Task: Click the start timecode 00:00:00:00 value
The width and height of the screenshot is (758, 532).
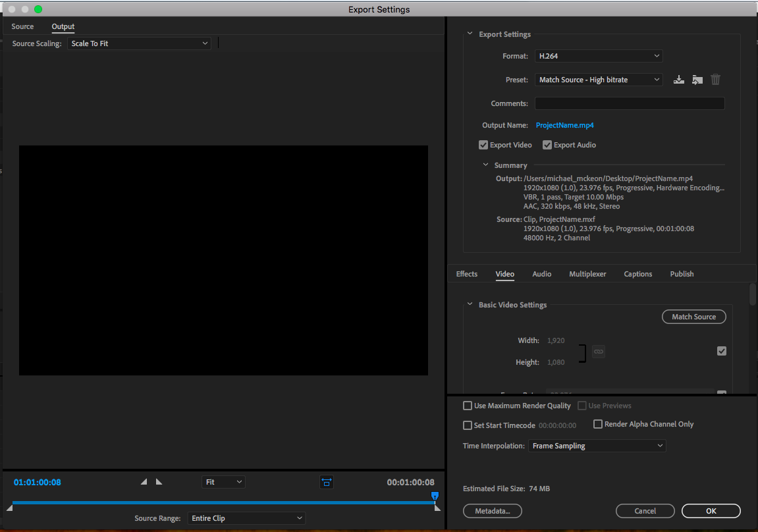Action: click(557, 426)
